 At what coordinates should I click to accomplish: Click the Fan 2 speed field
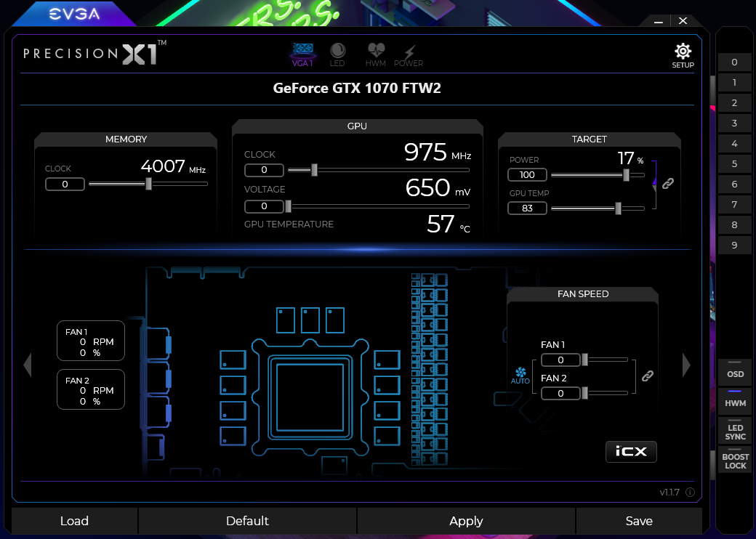click(x=560, y=394)
